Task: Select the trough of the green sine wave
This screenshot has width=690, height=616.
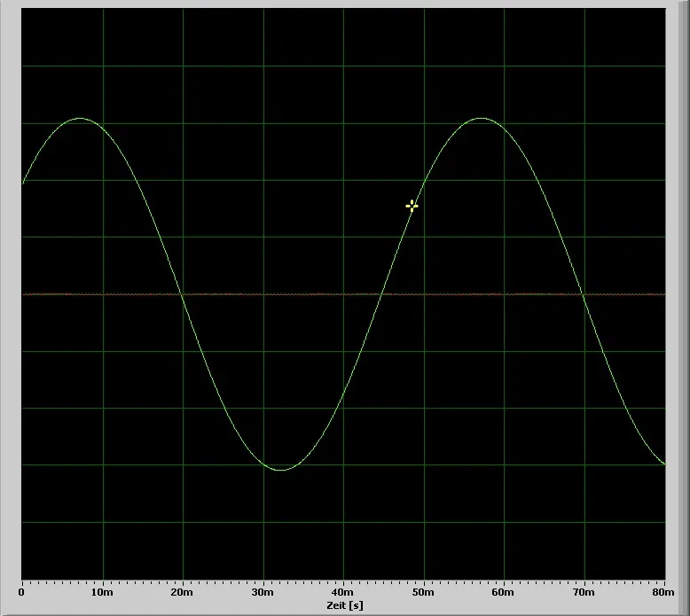Action: tap(281, 470)
